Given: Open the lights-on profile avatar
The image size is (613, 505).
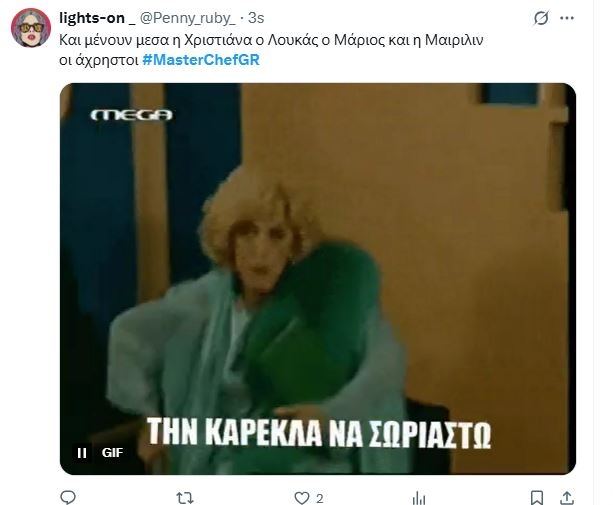Looking at the screenshot, I should point(31,27).
